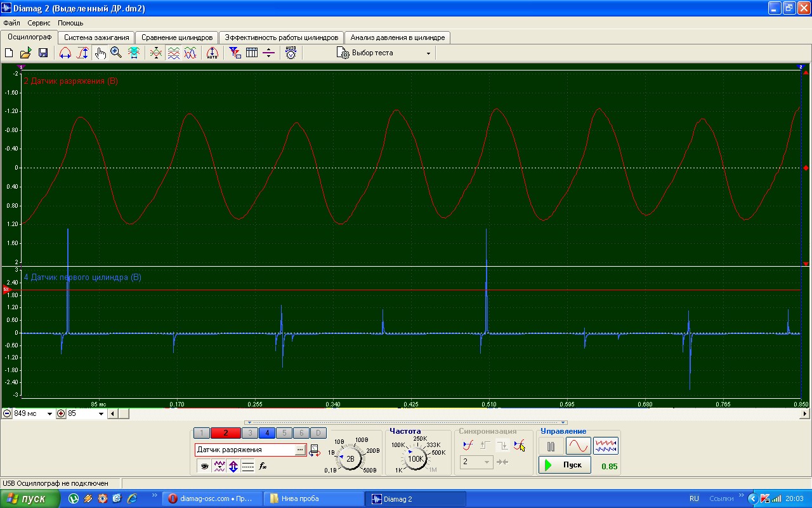The image size is (812, 508).
Task: Switch to the Система зажигания tab
Action: click(96, 37)
